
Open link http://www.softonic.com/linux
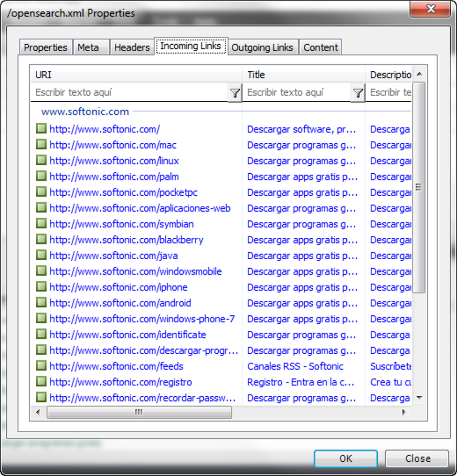tap(114, 161)
